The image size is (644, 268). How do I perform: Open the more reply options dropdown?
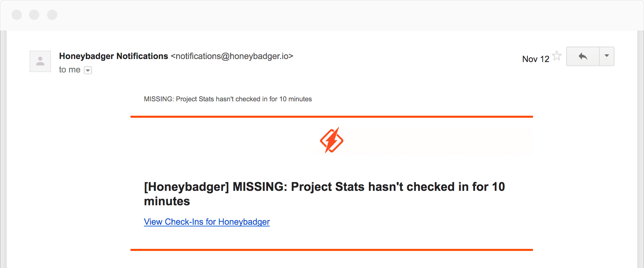pyautogui.click(x=607, y=56)
